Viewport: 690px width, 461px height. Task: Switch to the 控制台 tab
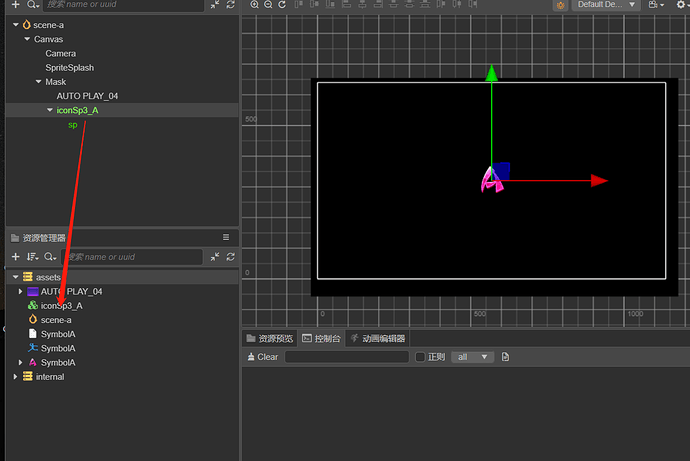click(322, 338)
